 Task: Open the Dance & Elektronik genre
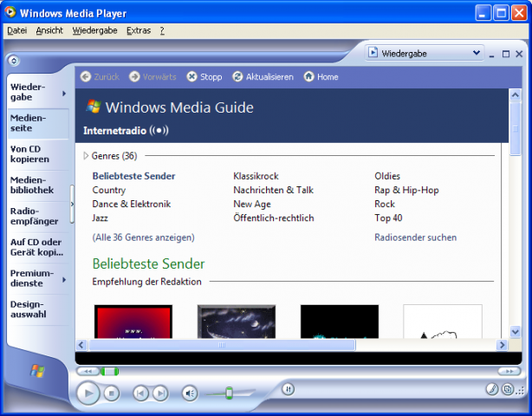click(x=132, y=204)
